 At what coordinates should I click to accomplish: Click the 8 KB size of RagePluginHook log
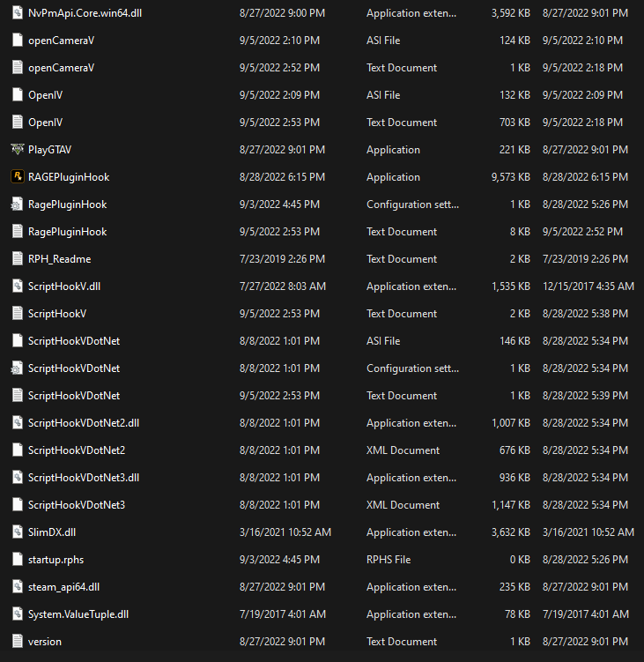click(520, 232)
